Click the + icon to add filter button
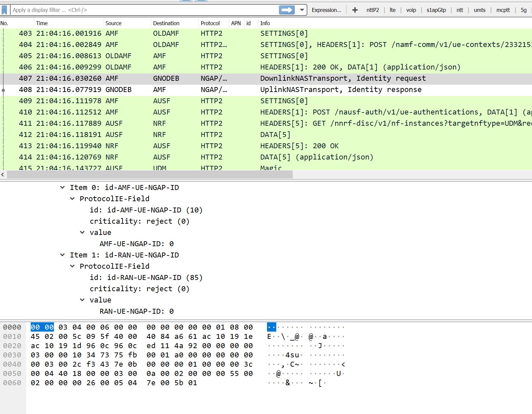Image resolution: width=532 pixels, height=414 pixels. tap(354, 10)
